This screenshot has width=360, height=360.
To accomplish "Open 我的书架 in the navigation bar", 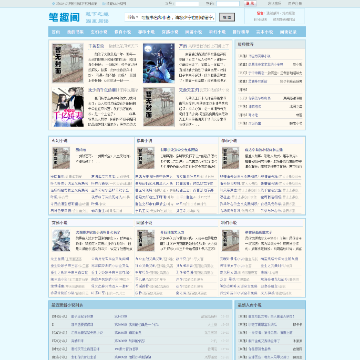I will click(x=75, y=32).
